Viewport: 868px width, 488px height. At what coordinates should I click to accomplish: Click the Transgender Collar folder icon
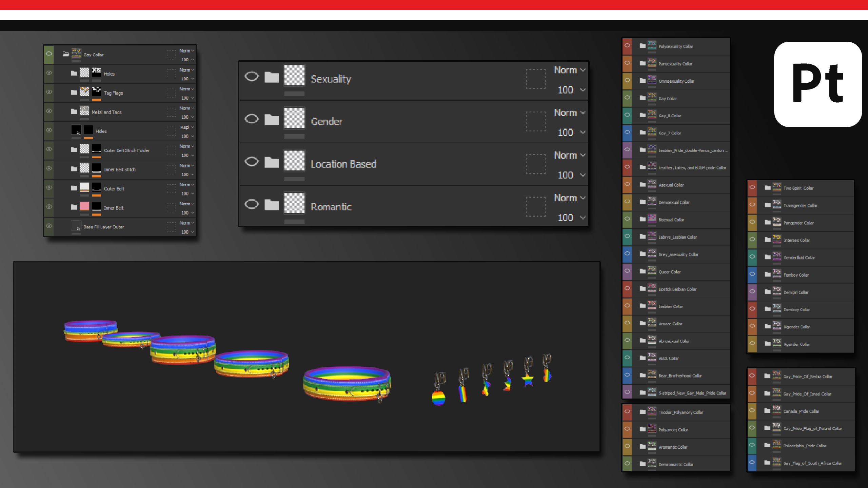point(768,205)
